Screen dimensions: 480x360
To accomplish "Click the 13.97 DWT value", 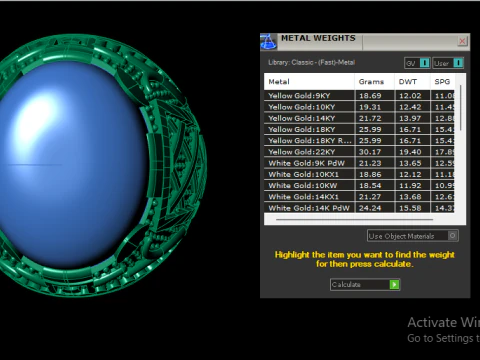I will tap(410, 118).
